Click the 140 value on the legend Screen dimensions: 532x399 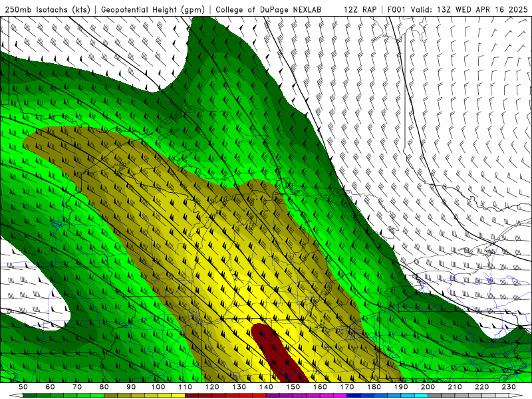pyautogui.click(x=266, y=387)
